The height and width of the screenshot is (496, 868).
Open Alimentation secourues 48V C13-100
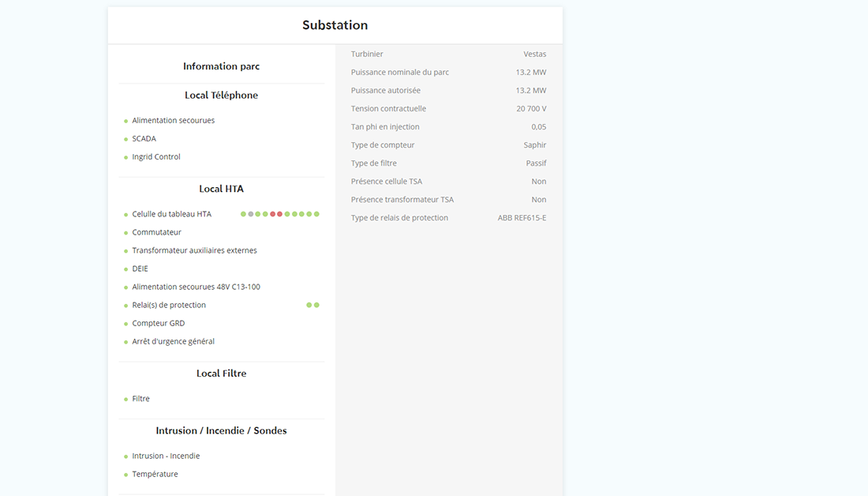coord(196,287)
